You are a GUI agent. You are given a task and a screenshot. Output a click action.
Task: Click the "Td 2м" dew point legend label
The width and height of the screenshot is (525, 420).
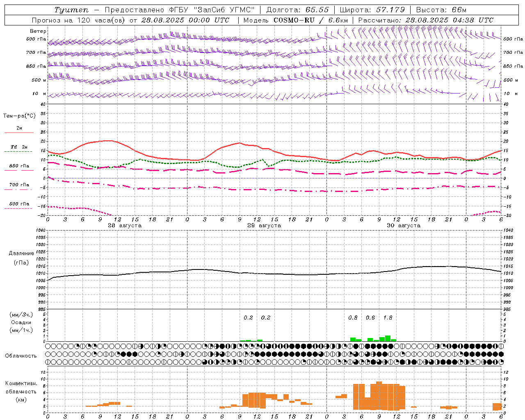pyautogui.click(x=19, y=147)
